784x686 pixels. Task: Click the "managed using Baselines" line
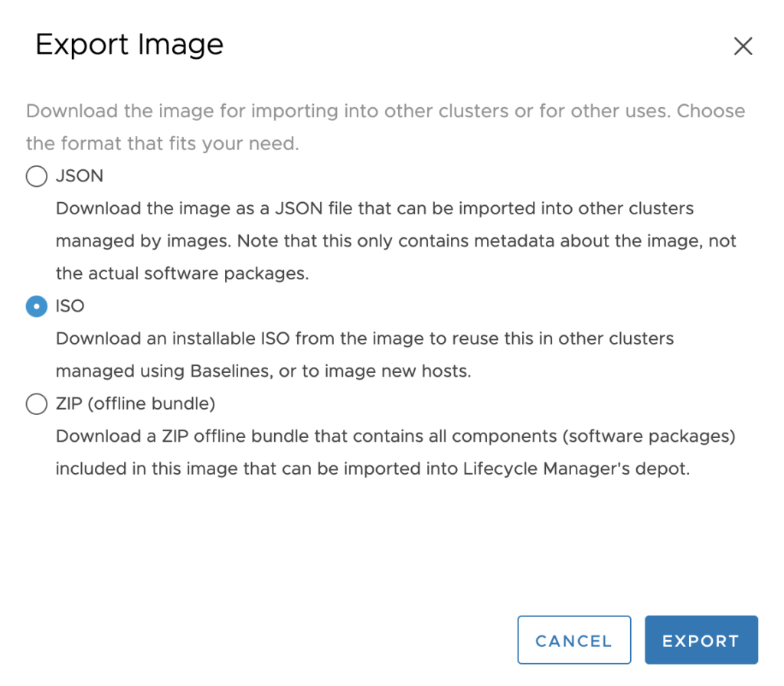(263, 371)
